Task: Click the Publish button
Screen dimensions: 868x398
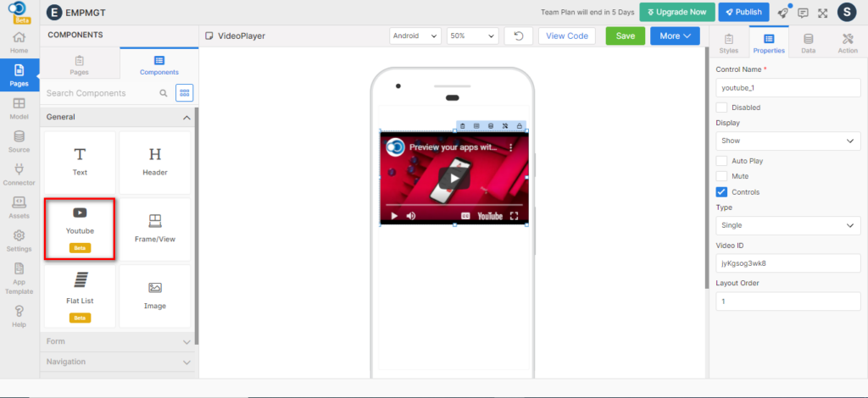Action: pyautogui.click(x=744, y=12)
